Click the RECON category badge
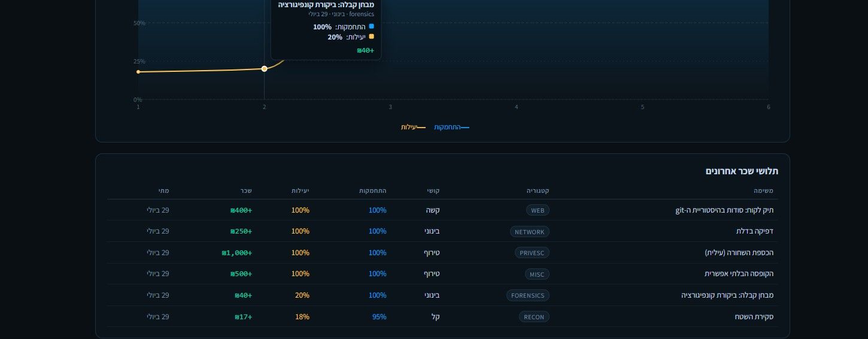 tap(533, 317)
